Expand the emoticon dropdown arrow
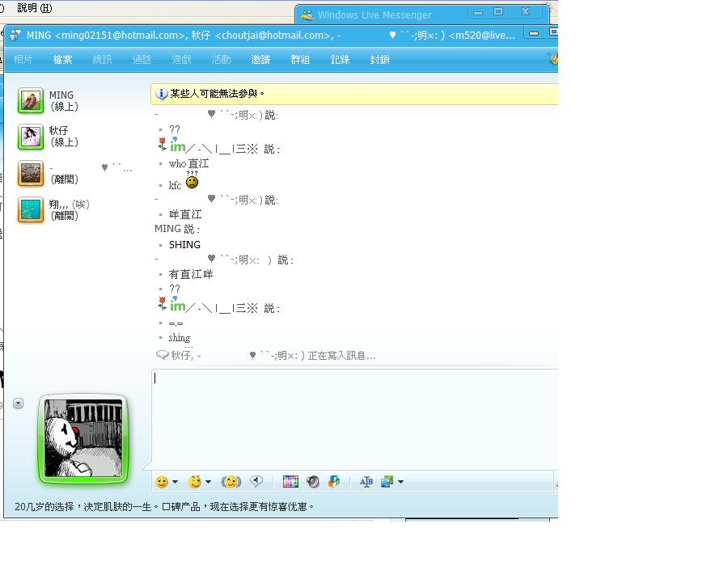The width and height of the screenshot is (728, 566). click(x=175, y=482)
